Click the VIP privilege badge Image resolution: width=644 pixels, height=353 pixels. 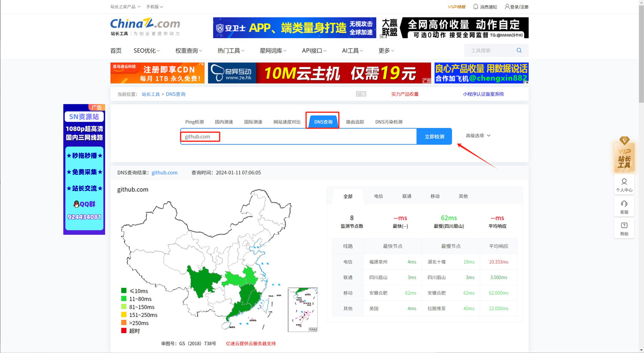456,7
